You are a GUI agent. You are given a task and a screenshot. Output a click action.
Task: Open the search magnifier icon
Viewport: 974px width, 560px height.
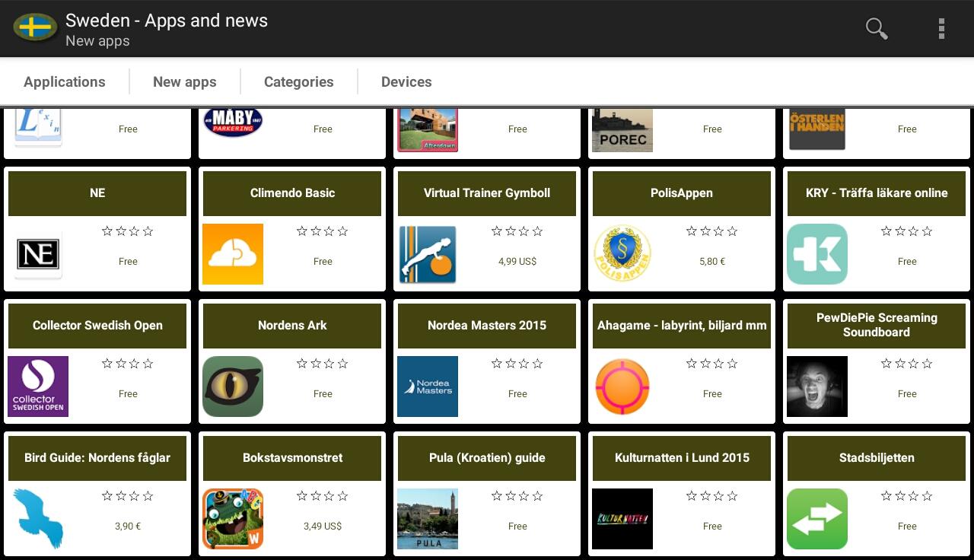coord(877,29)
